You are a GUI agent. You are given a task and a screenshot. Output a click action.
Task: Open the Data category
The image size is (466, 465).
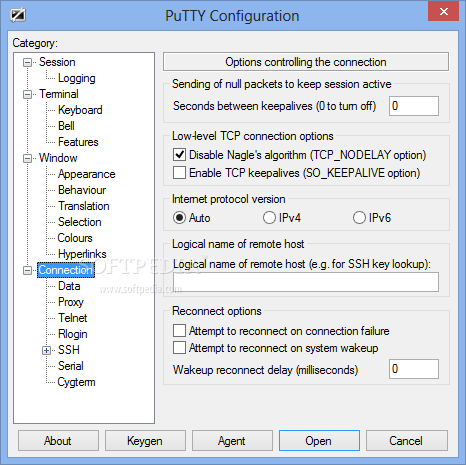point(69,286)
